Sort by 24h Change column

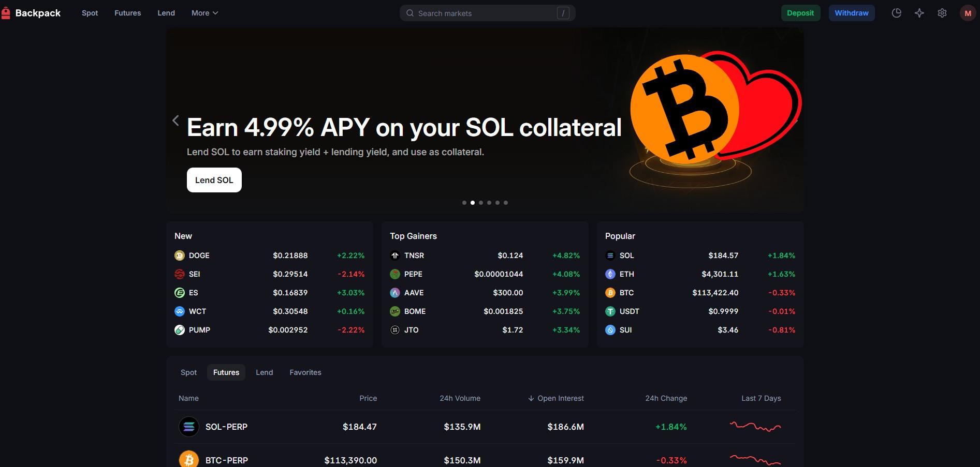(666, 398)
